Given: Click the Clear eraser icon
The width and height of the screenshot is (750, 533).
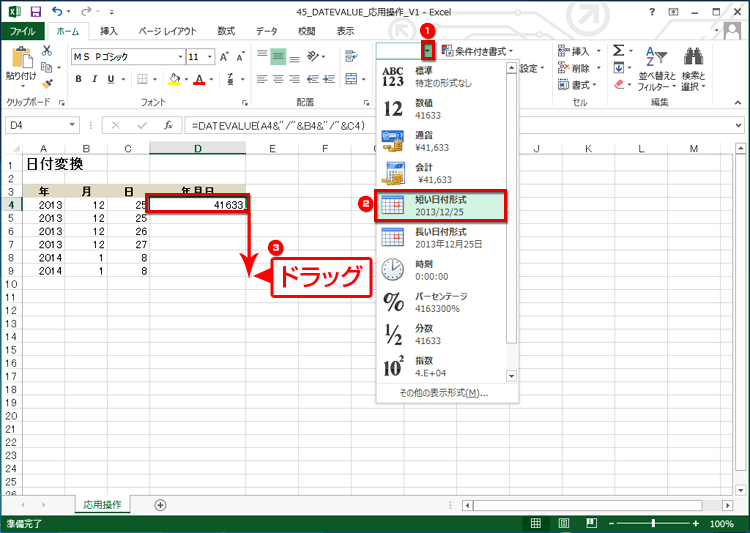Looking at the screenshot, I should point(618,85).
